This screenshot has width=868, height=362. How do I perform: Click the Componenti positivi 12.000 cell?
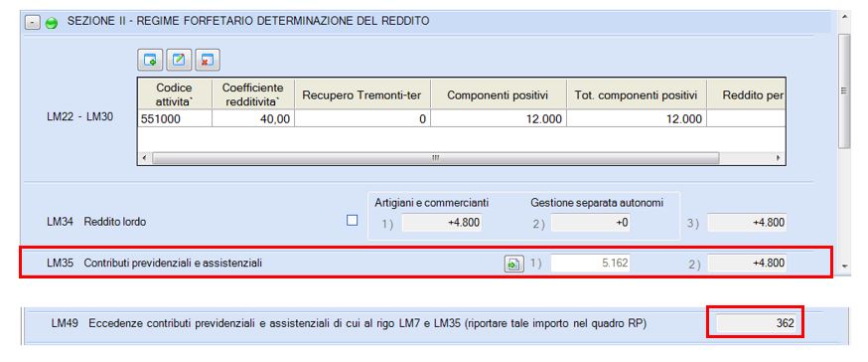pos(499,118)
